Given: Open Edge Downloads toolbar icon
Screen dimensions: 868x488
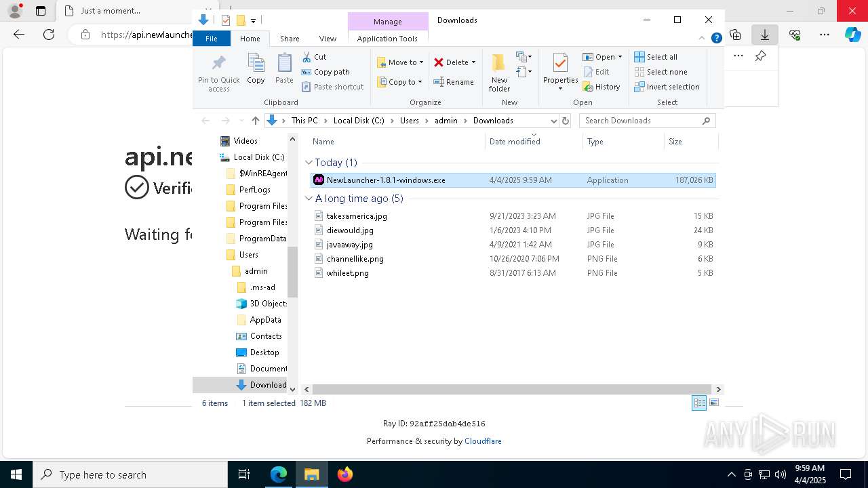Looking at the screenshot, I should coord(765,35).
